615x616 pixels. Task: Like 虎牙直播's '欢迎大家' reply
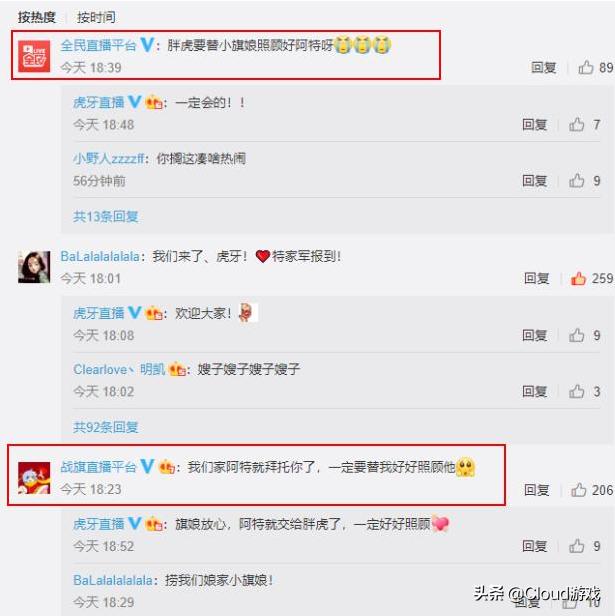pos(576,335)
